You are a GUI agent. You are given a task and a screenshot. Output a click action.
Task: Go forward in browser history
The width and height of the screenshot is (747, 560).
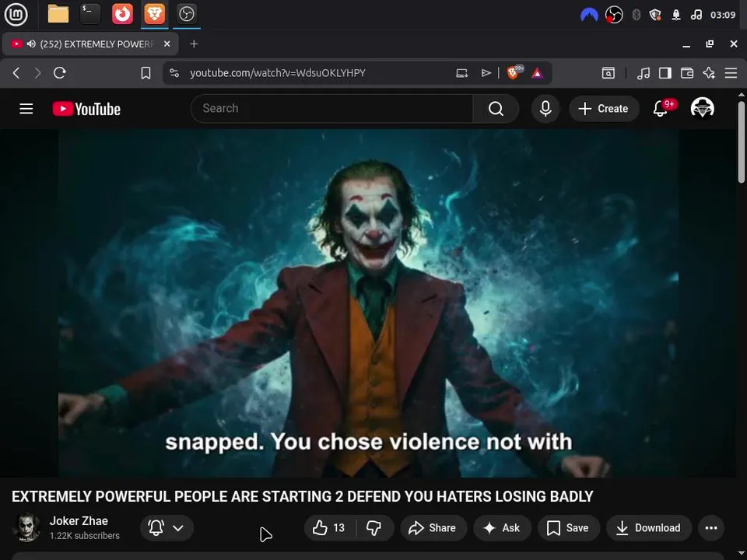(37, 73)
